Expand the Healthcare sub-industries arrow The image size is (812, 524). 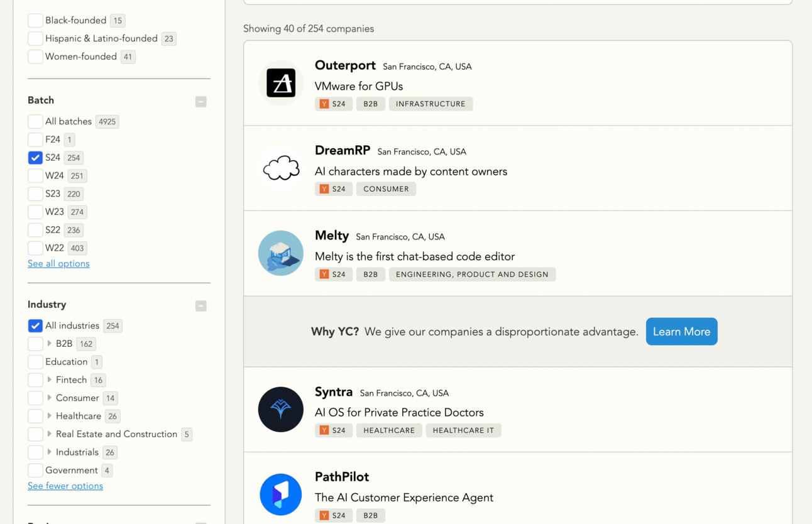tap(49, 416)
